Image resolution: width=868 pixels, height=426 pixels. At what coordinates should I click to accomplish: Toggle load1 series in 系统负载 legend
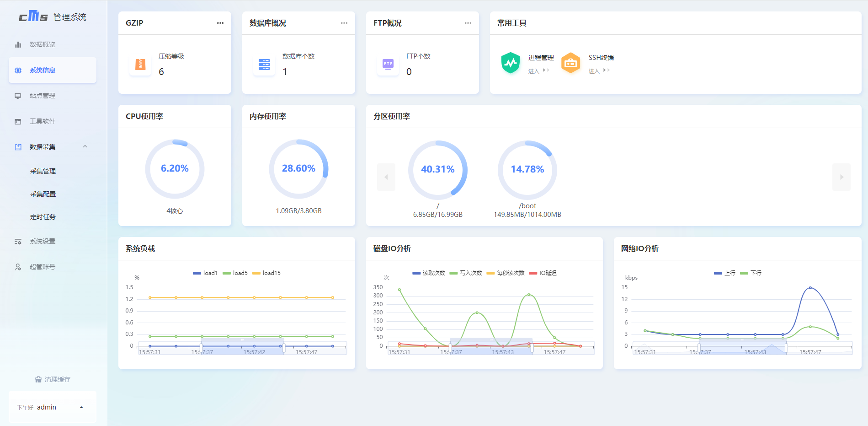(205, 273)
